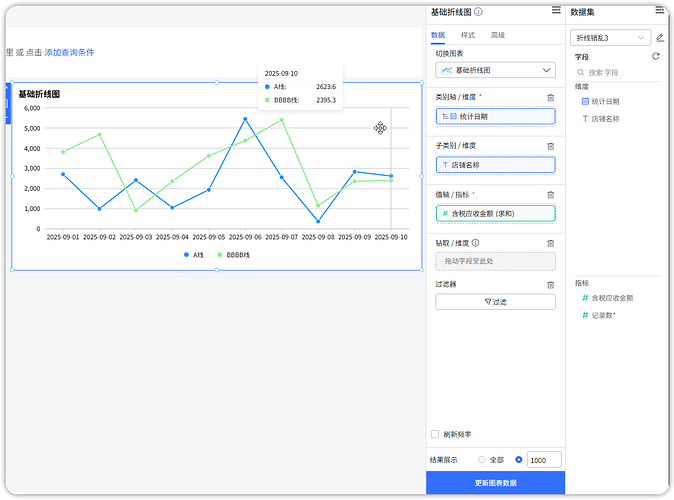Viewport: 674px width, 500px height.
Task: Click the 6,000 y-axis label
Action: pos(32,108)
